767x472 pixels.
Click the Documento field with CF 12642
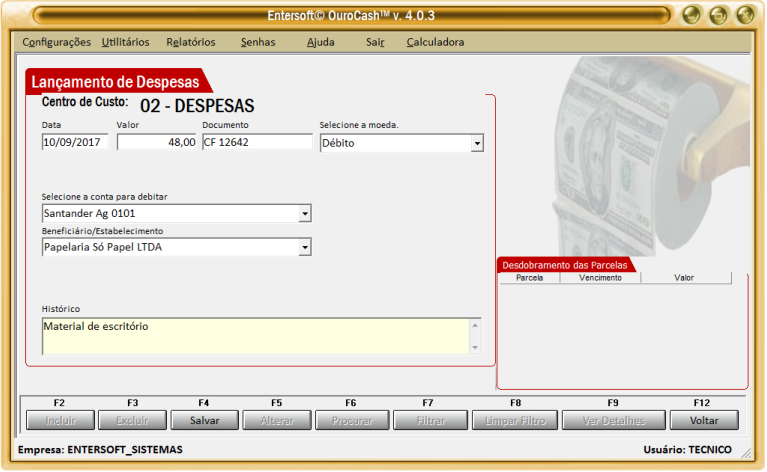click(x=257, y=142)
